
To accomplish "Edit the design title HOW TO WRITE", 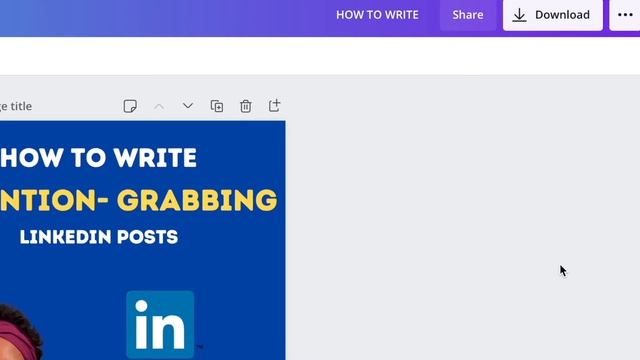I will (377, 15).
